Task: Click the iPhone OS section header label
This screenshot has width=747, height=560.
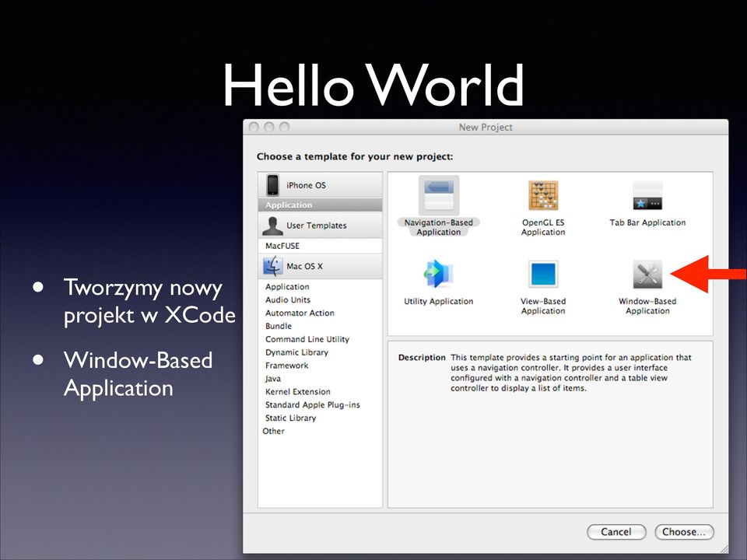Action: point(306,185)
